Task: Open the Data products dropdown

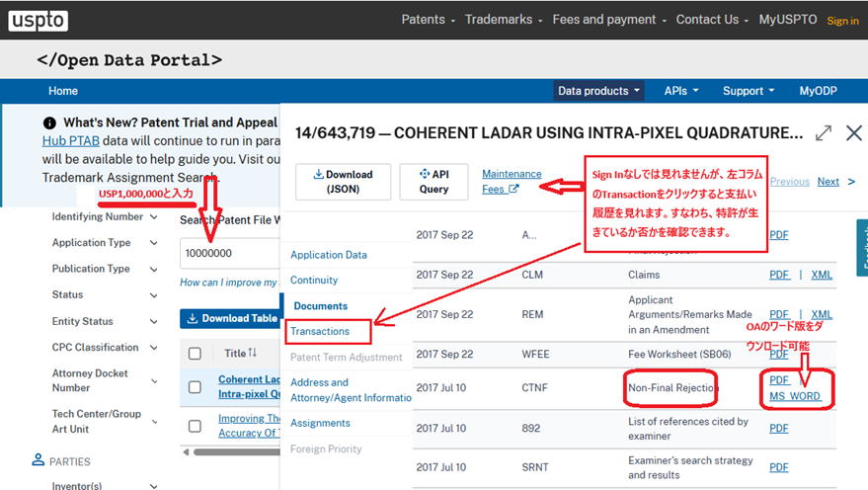Action: click(x=599, y=91)
